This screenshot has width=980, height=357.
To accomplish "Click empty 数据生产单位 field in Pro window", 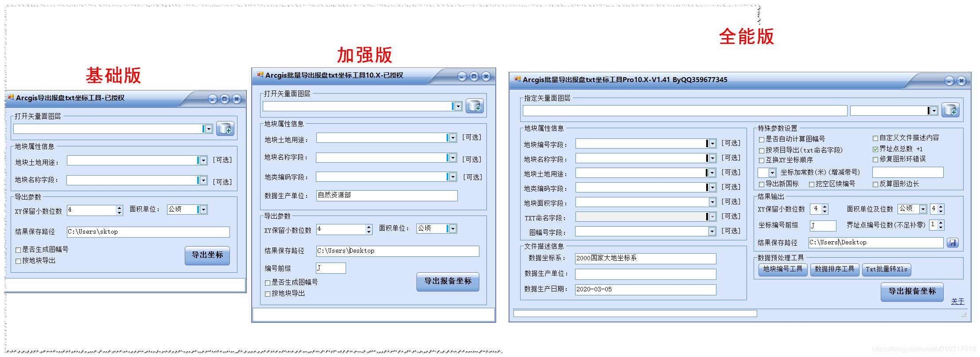I will pyautogui.click(x=646, y=274).
